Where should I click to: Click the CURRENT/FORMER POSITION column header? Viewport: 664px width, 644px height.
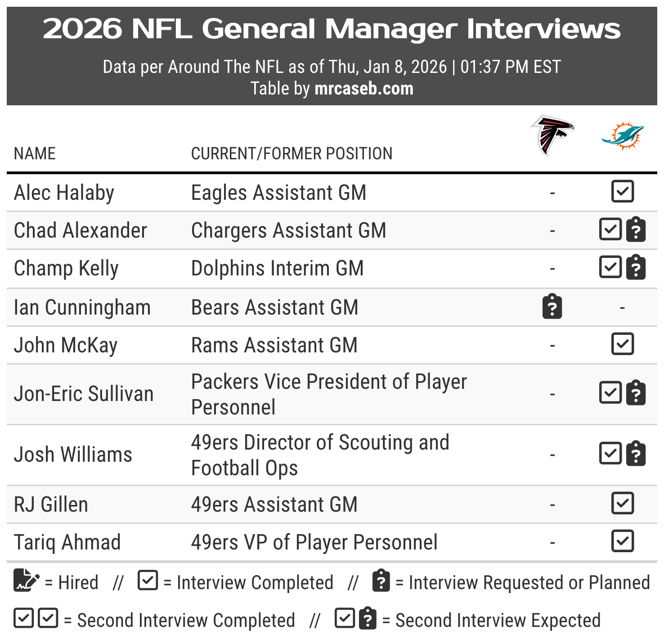pos(292,154)
